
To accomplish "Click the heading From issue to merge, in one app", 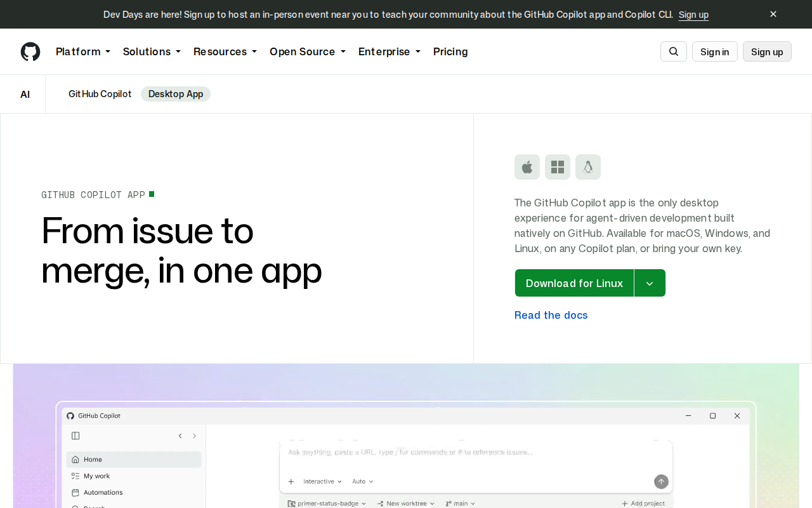I will (181, 250).
